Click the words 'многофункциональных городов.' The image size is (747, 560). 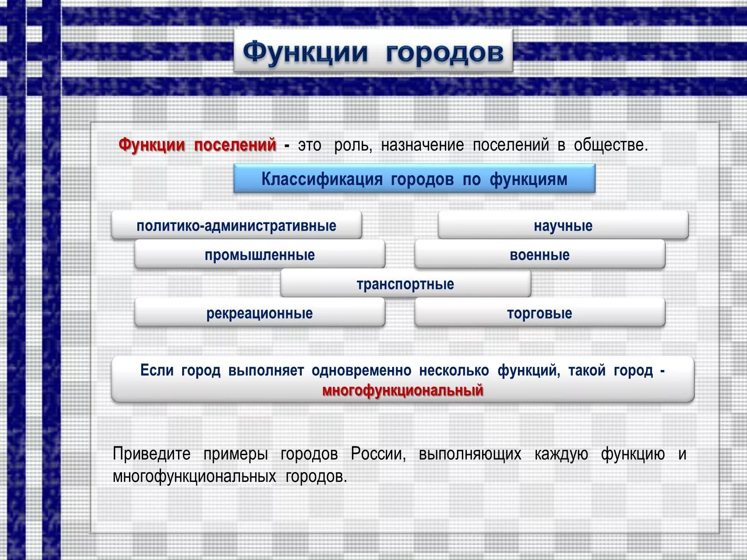229,476
